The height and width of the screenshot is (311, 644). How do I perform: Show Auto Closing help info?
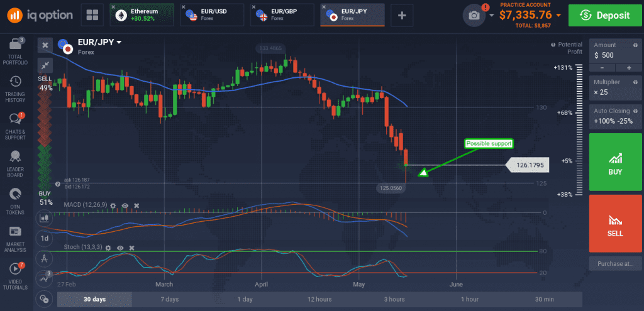(635, 111)
